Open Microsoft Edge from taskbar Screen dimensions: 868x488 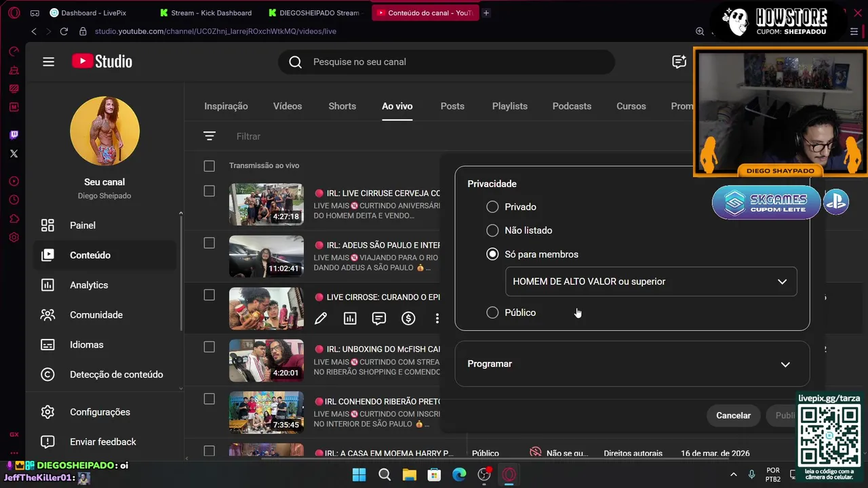[x=459, y=474]
